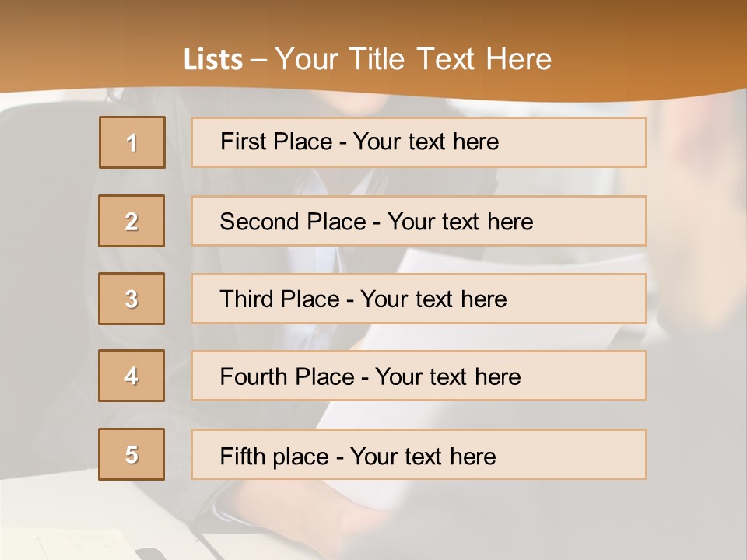Click the number 5 square
The image size is (747, 560).
click(x=132, y=454)
